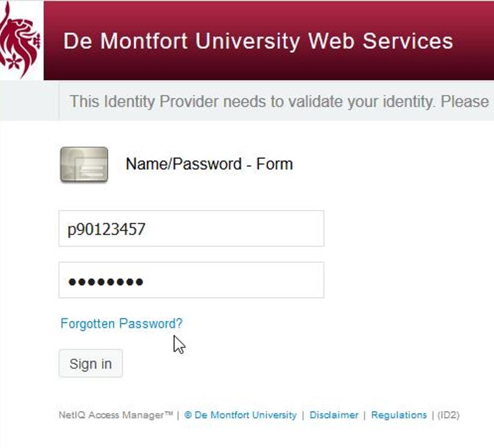Click the Name/Password - Form heading text
The height and width of the screenshot is (448, 494).
[209, 164]
